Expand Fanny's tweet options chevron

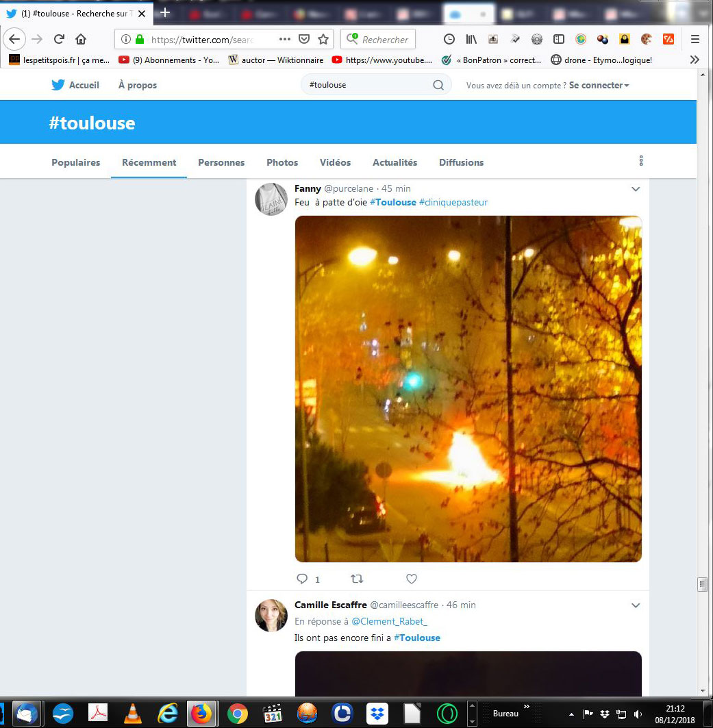pos(636,189)
